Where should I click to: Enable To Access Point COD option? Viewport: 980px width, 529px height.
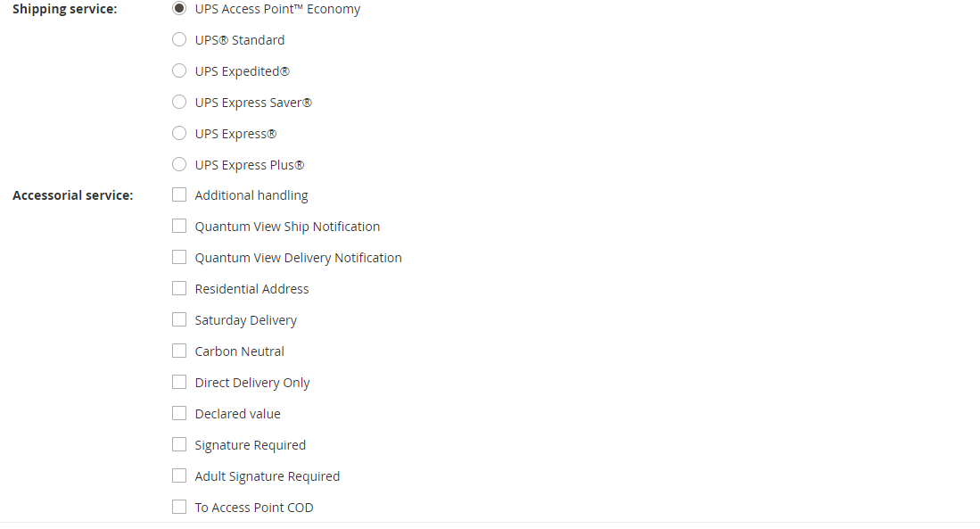coord(179,506)
